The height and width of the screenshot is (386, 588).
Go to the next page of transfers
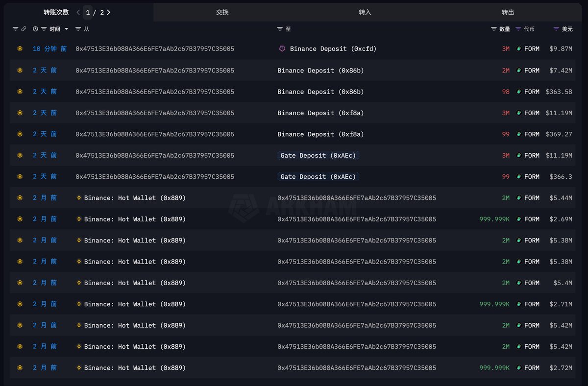[108, 12]
